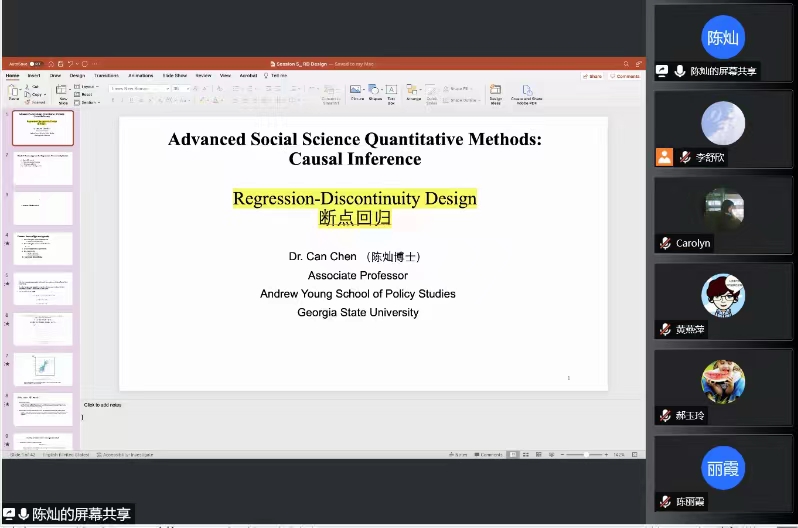Open the Comments pane button

click(626, 76)
